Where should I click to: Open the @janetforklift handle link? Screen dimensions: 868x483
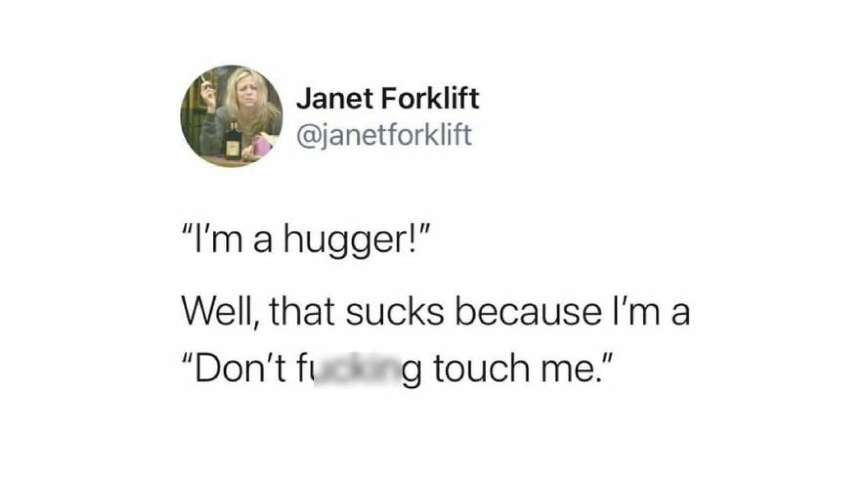385,135
